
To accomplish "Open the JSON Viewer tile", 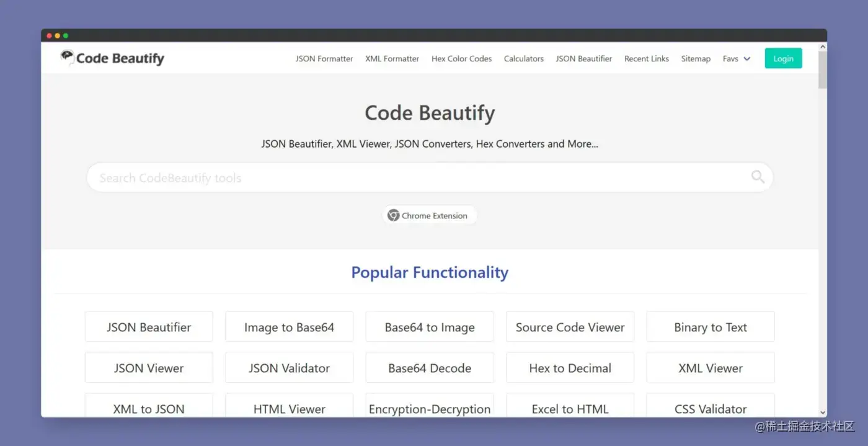I will (x=149, y=368).
